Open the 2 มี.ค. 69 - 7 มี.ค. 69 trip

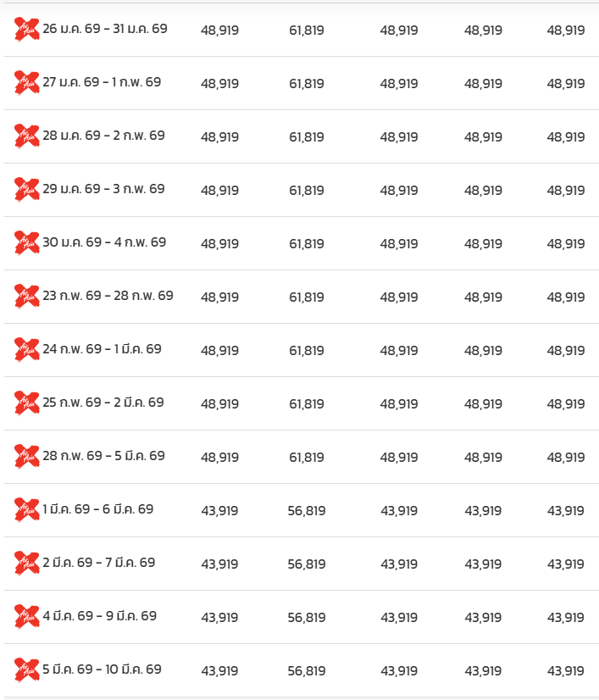coord(99,563)
